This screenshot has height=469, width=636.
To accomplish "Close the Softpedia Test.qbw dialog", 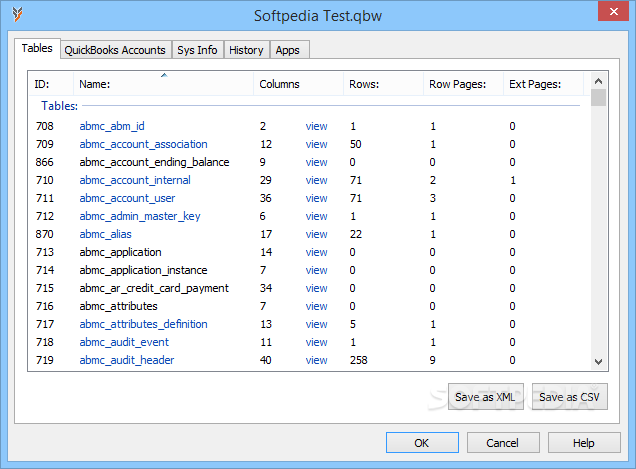I will pyautogui.click(x=613, y=11).
